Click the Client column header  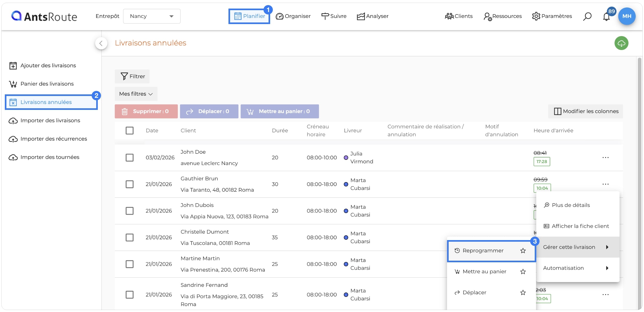[188, 130]
